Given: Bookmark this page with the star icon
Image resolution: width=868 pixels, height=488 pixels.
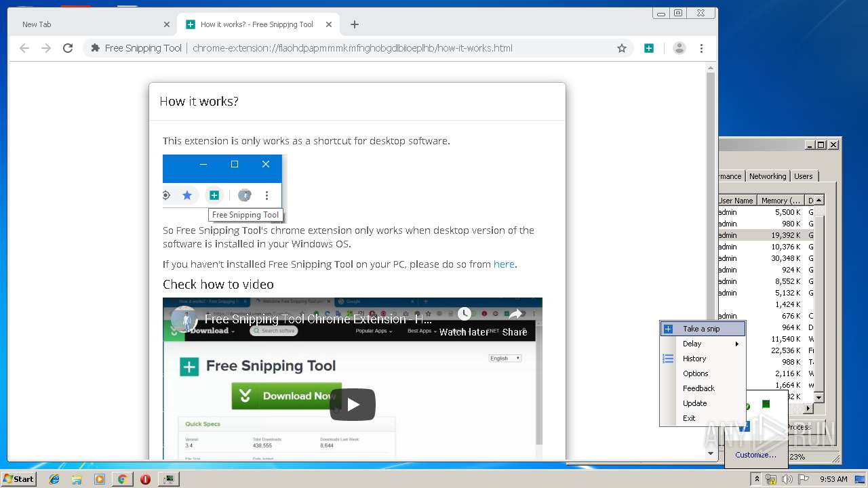Looking at the screenshot, I should tap(621, 48).
